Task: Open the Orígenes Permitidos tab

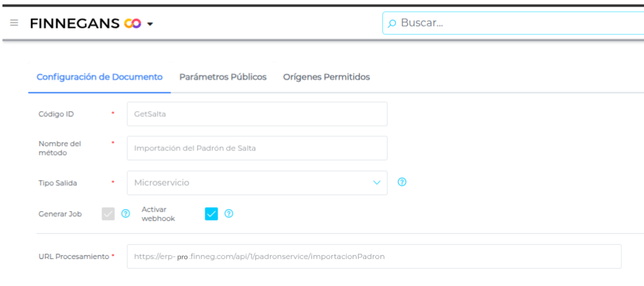Action: click(x=326, y=77)
